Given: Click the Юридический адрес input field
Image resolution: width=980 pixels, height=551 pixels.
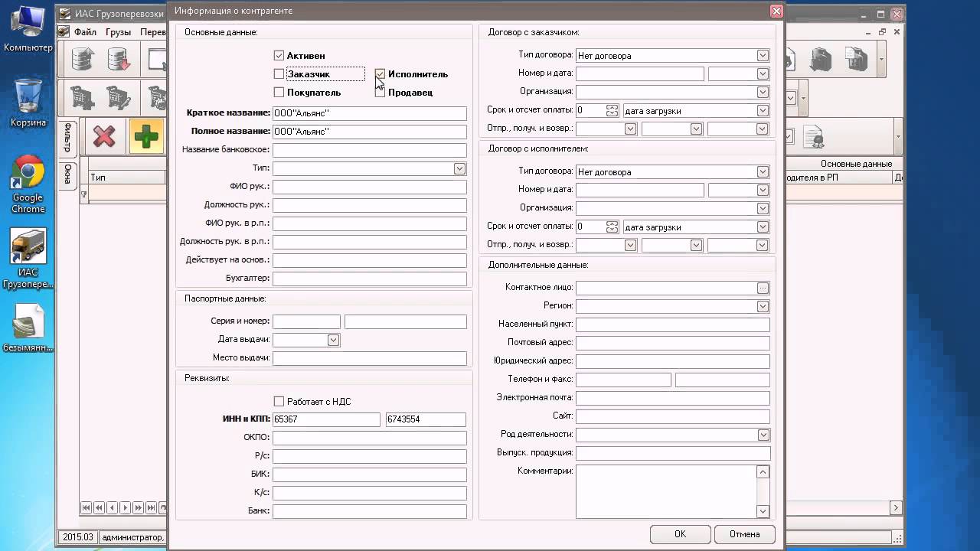Looking at the screenshot, I should 672,361.
